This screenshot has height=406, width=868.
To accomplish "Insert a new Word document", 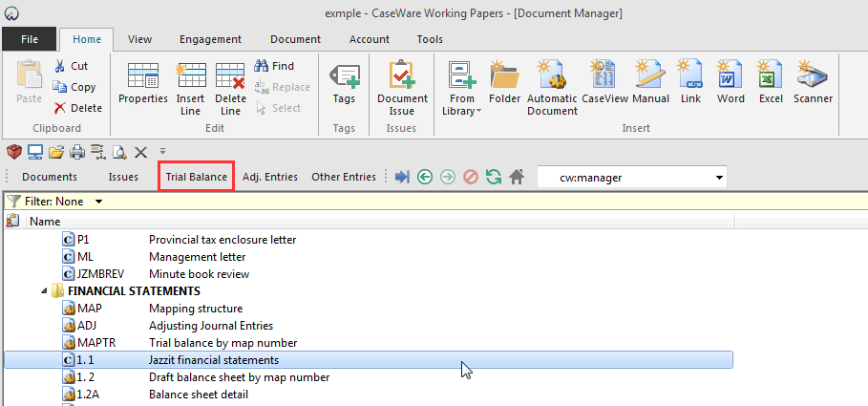I will [x=730, y=83].
